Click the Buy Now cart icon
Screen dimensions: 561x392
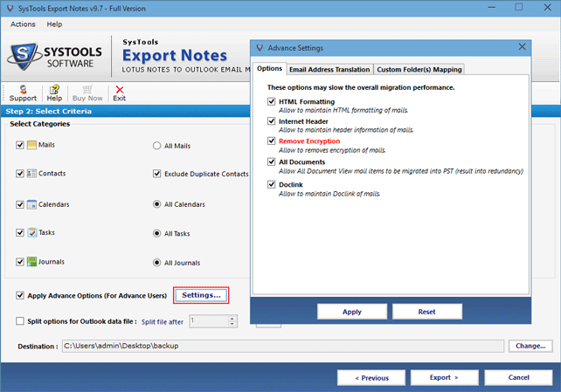[x=87, y=89]
